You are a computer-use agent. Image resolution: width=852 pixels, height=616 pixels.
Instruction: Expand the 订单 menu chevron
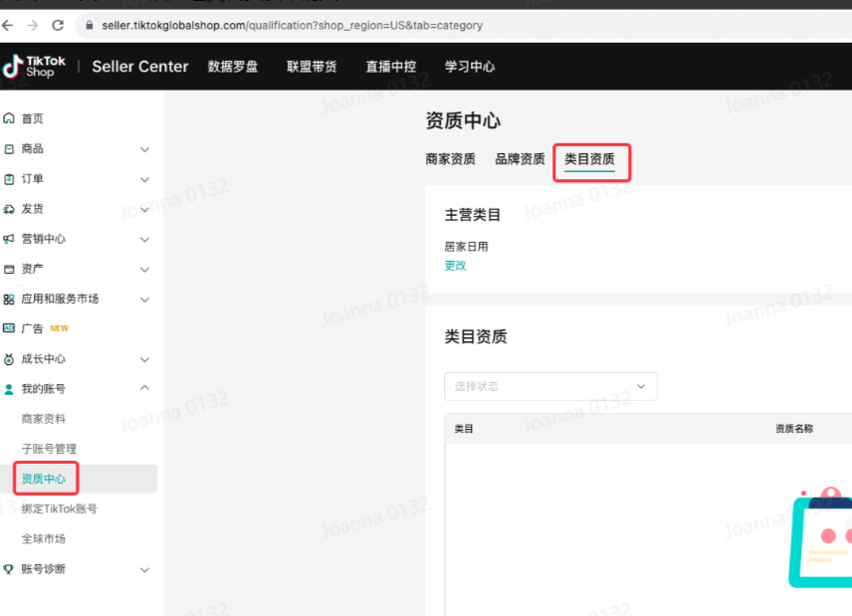click(x=144, y=179)
